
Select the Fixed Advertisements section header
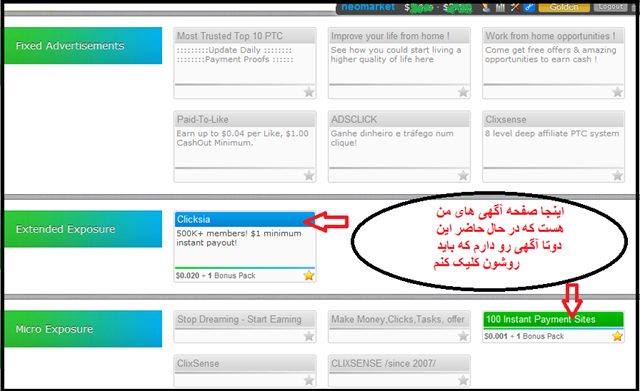coord(83,46)
